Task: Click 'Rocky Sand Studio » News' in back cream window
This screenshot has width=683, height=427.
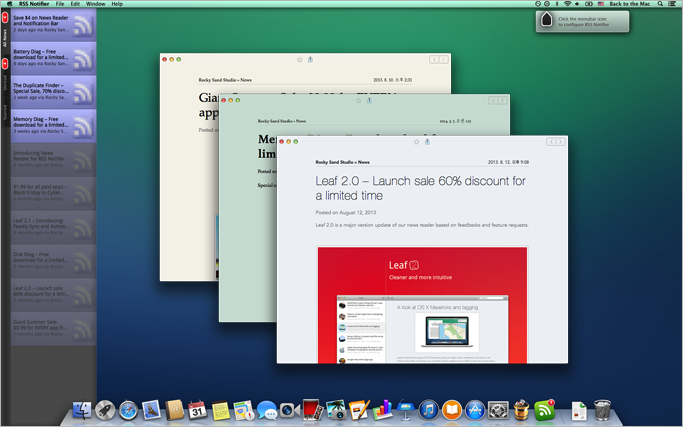Action: [225, 80]
